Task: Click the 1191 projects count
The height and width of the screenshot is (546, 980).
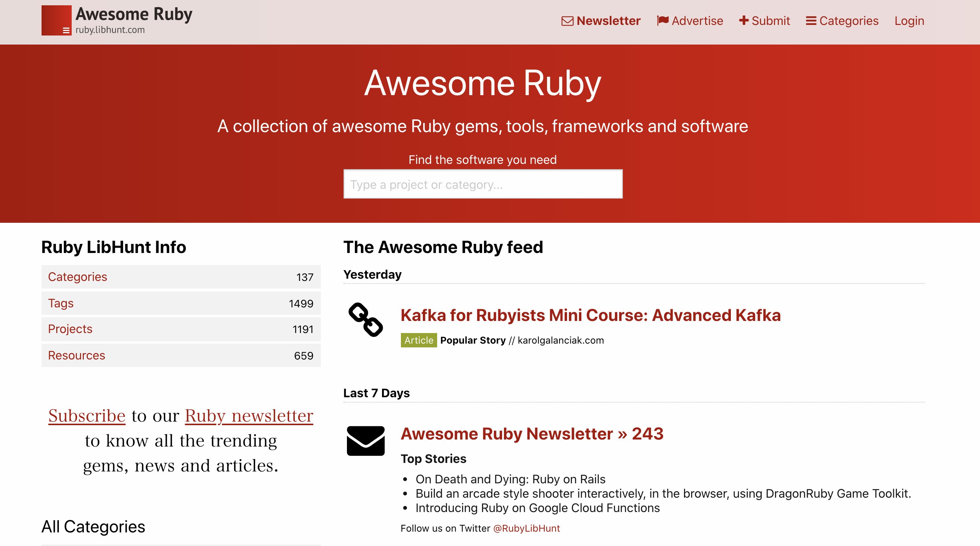Action: tap(303, 330)
